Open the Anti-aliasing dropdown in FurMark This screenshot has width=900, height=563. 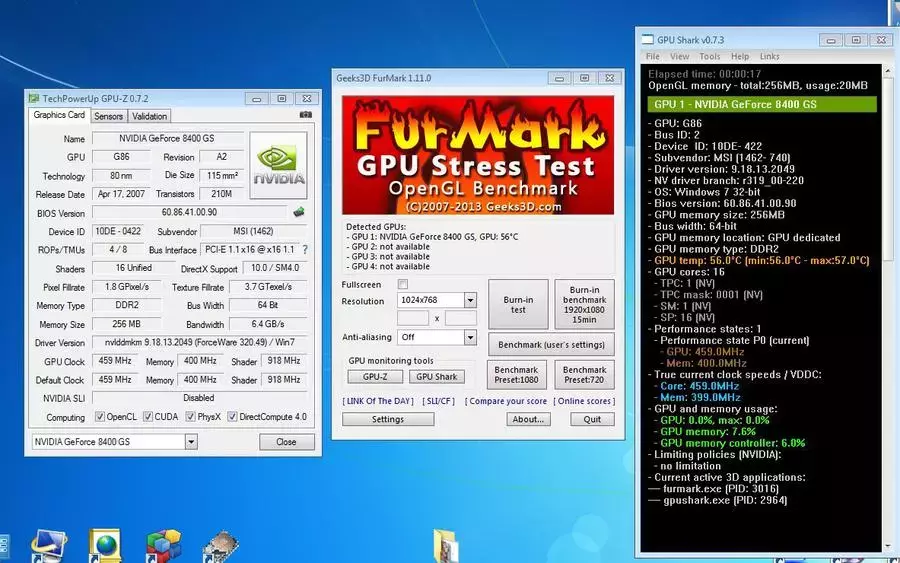(470, 337)
